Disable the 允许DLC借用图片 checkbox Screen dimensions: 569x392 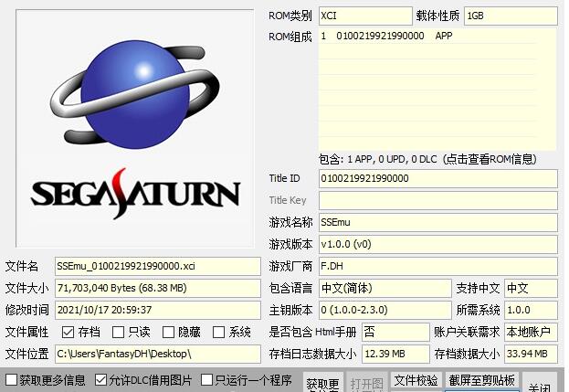pos(100,380)
